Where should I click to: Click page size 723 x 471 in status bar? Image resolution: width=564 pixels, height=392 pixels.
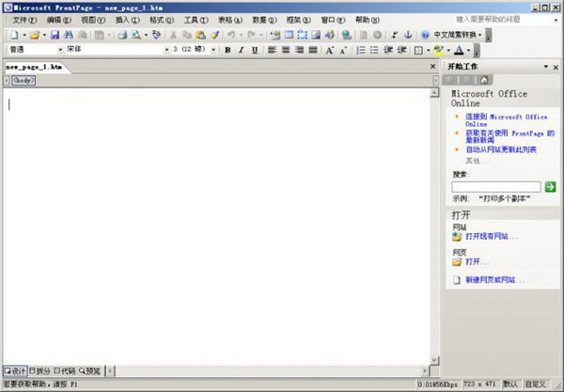point(479,384)
